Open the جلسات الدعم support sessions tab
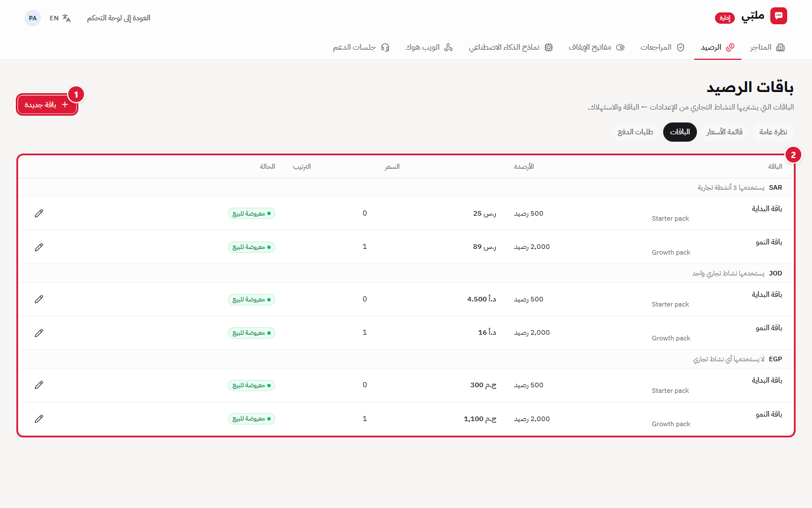This screenshot has height=508, width=812. tap(361, 47)
